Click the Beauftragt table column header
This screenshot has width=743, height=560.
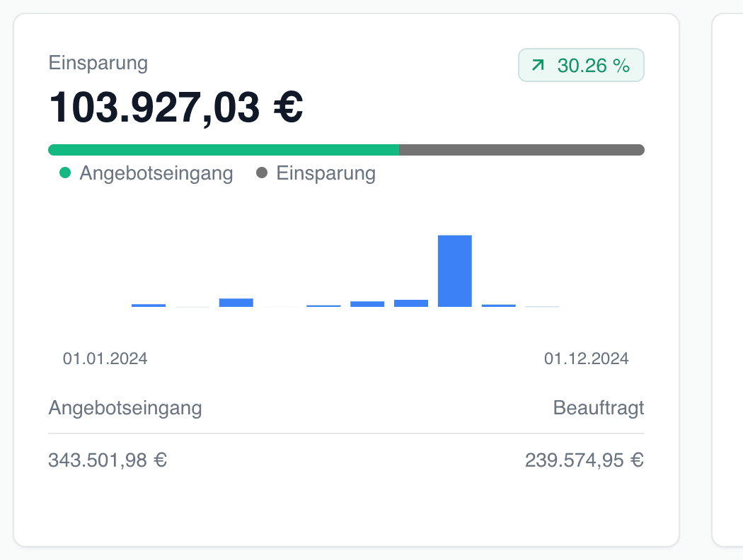point(599,408)
